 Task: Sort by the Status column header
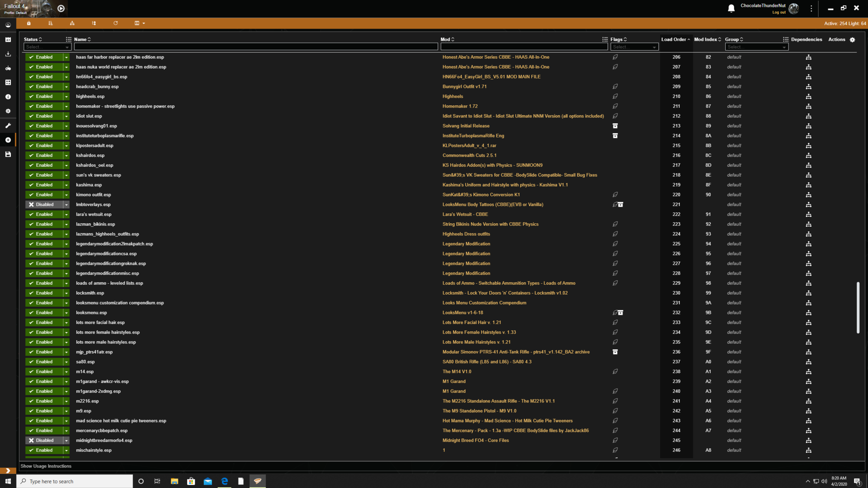coord(33,39)
